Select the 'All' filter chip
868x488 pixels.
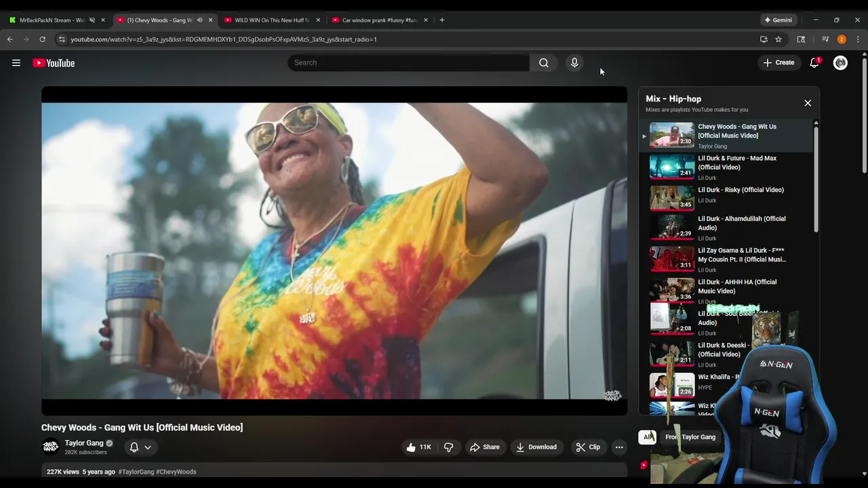coord(648,437)
